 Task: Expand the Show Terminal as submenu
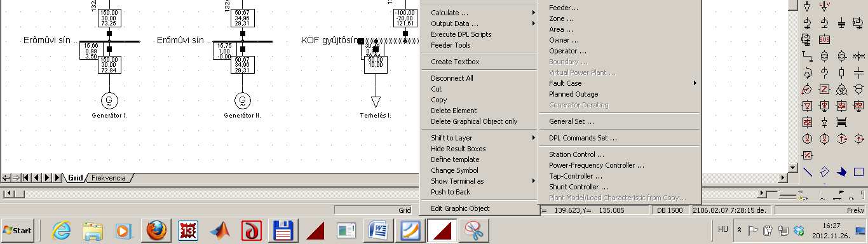(480, 181)
